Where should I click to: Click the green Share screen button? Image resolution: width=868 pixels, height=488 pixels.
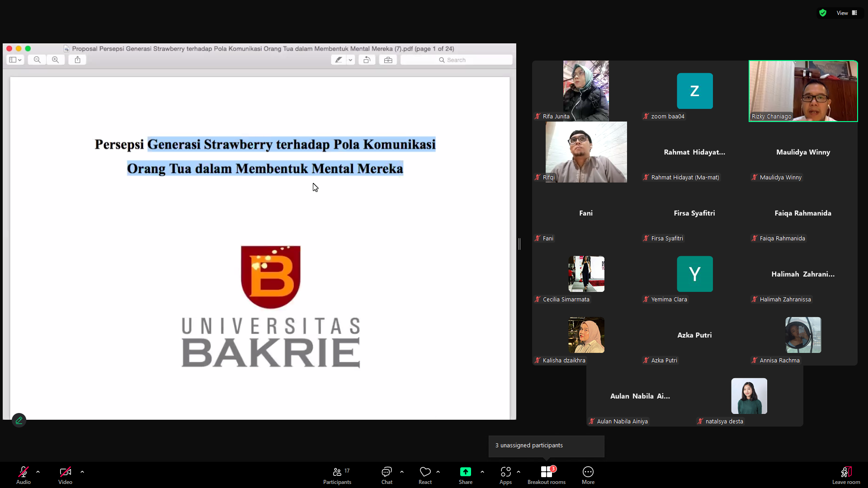click(x=466, y=475)
